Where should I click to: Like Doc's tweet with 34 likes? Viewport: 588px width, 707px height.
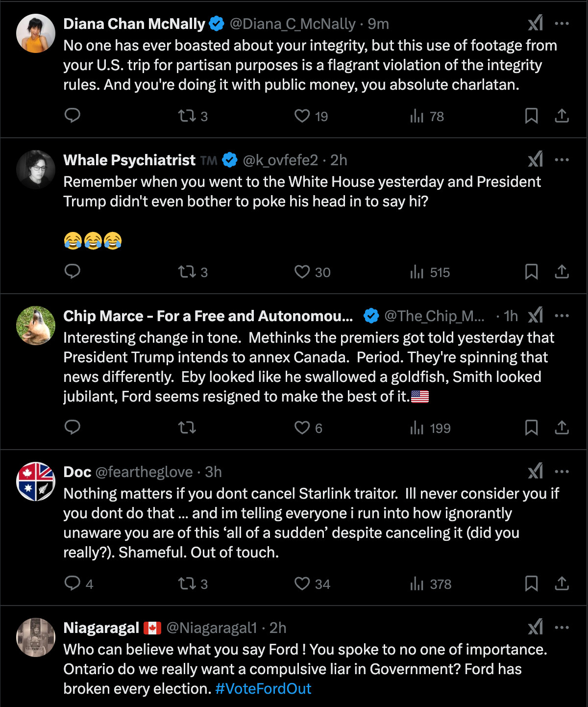click(302, 583)
